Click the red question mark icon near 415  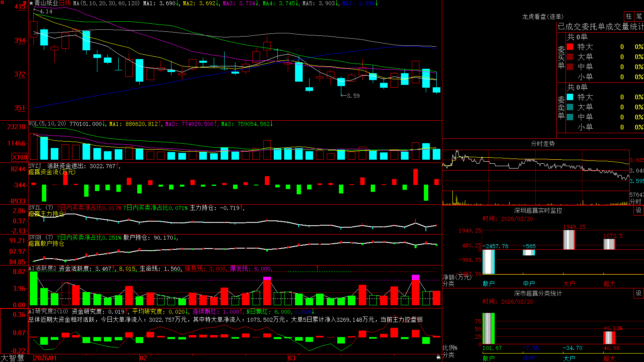tap(24, 3)
